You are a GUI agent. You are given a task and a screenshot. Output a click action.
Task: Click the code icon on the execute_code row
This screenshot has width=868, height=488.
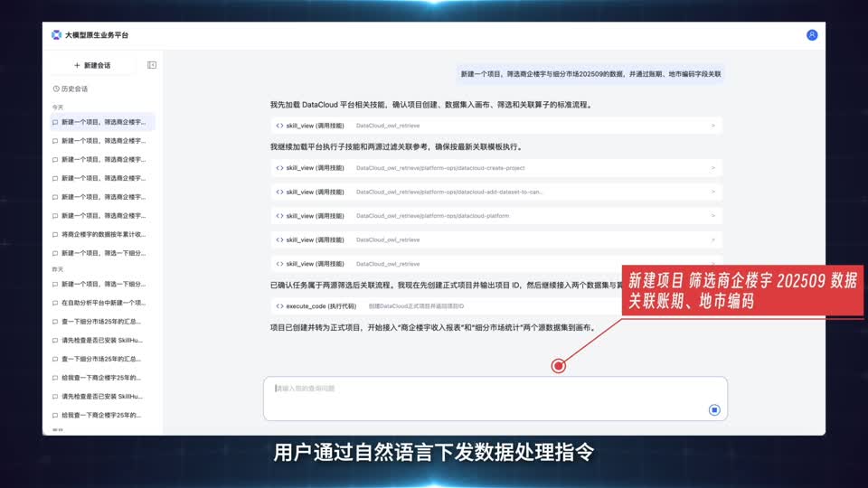coord(279,306)
